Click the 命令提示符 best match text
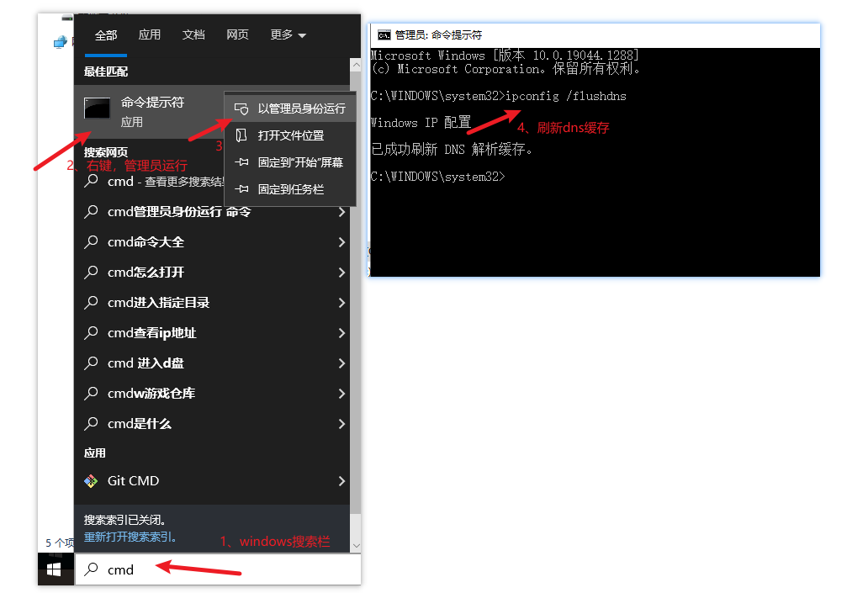The image size is (868, 593). pyautogui.click(x=152, y=103)
